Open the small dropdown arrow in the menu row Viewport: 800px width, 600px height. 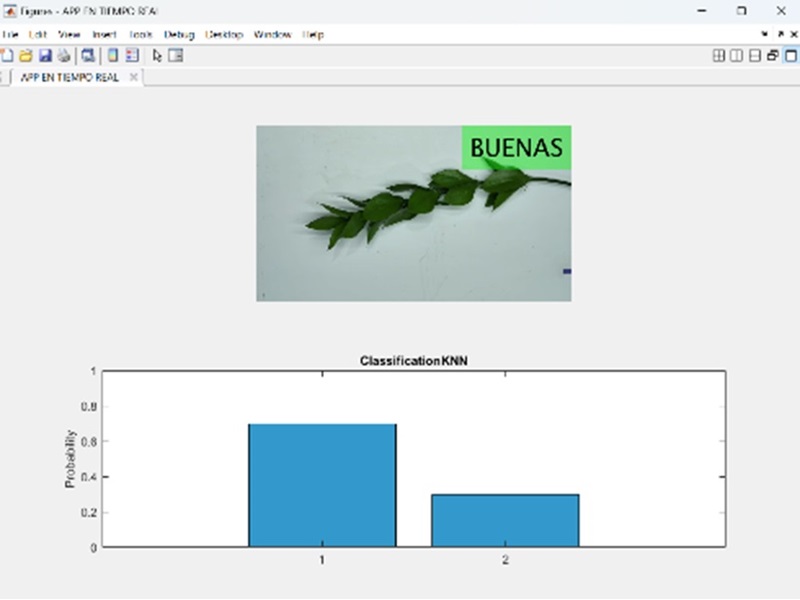(x=764, y=34)
